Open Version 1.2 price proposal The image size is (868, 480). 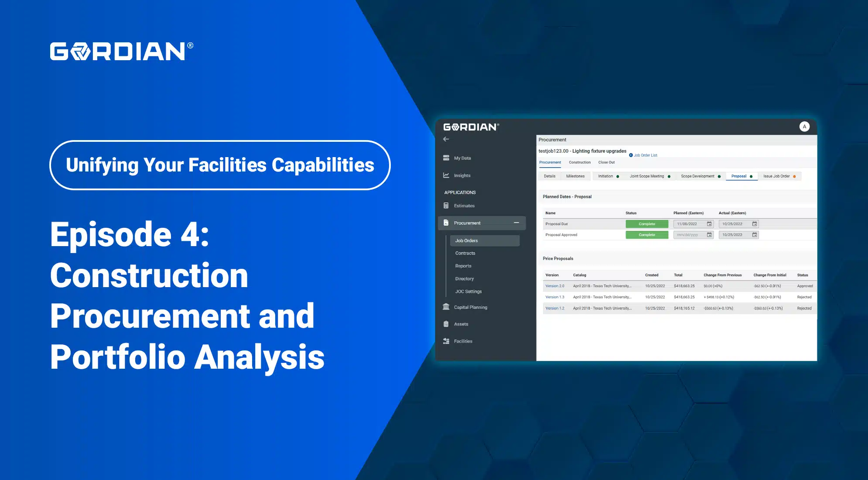pyautogui.click(x=554, y=309)
